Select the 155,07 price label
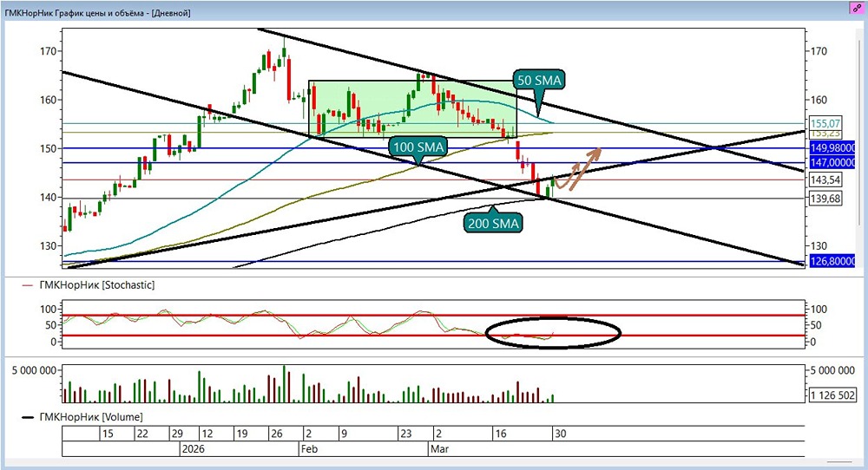 (x=825, y=123)
